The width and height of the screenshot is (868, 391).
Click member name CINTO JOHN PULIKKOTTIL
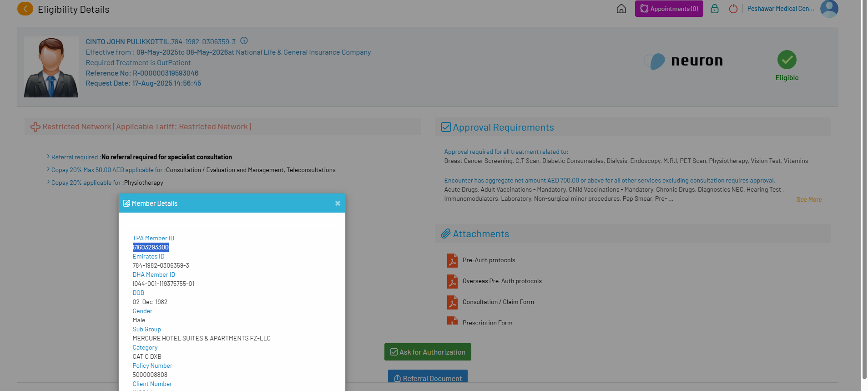(128, 42)
